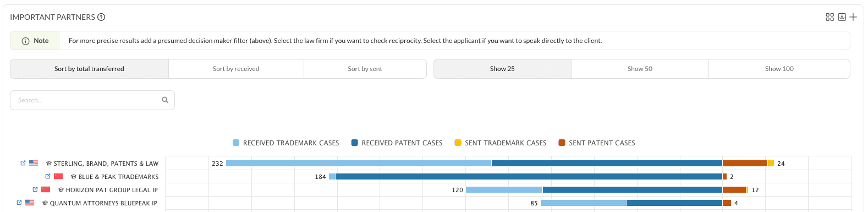Click Sterling's dark blue received patent bar

(607, 163)
